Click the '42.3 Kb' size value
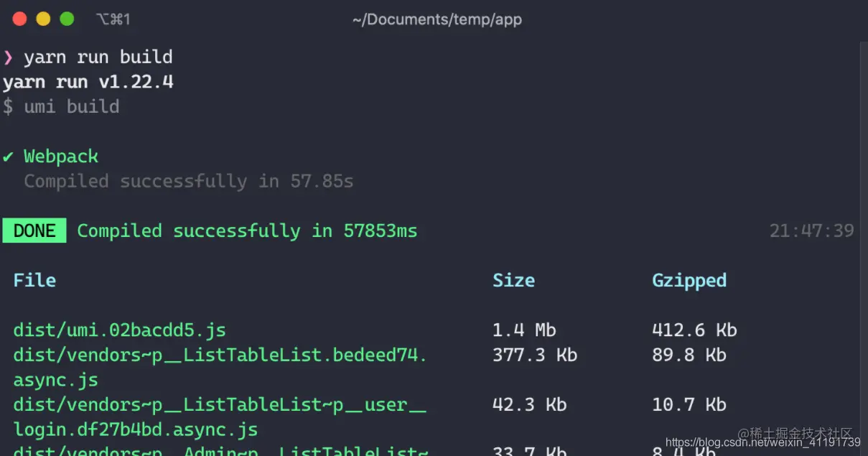Viewport: 868px width, 456px height. click(x=530, y=405)
